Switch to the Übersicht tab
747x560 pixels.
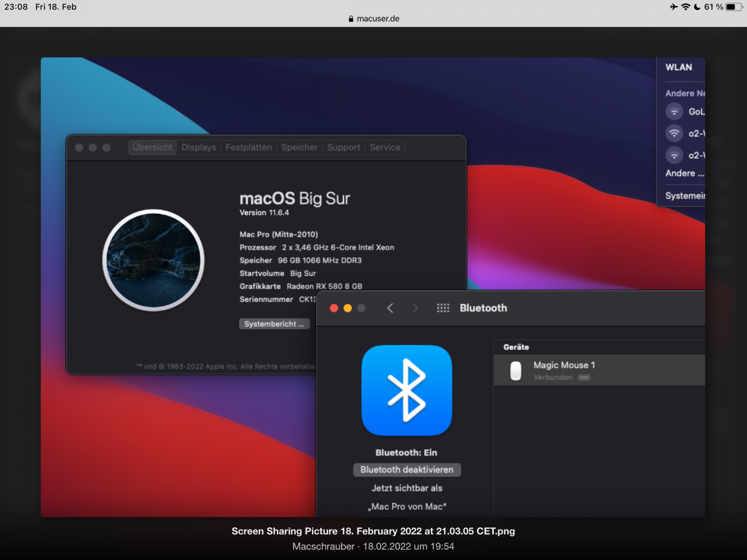[x=152, y=147]
